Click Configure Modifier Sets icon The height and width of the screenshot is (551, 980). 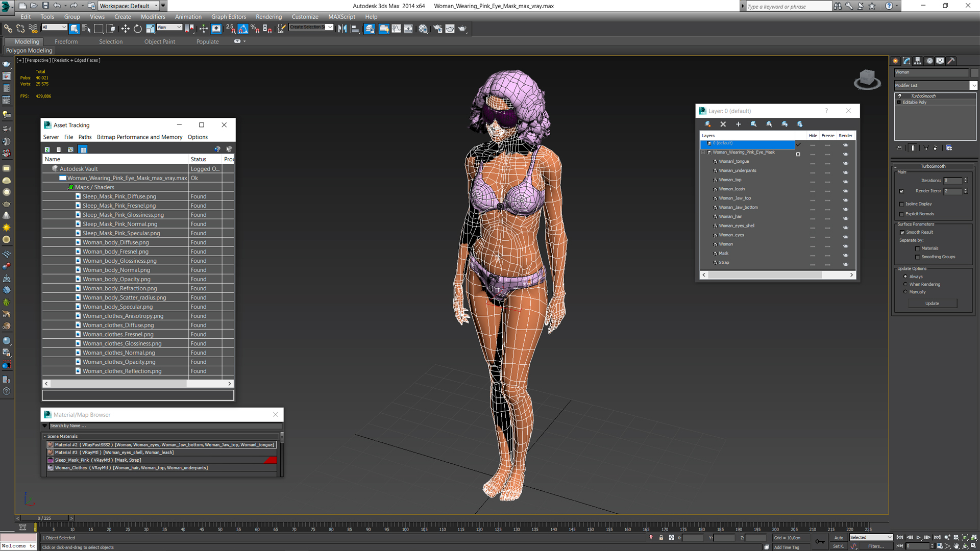point(949,148)
